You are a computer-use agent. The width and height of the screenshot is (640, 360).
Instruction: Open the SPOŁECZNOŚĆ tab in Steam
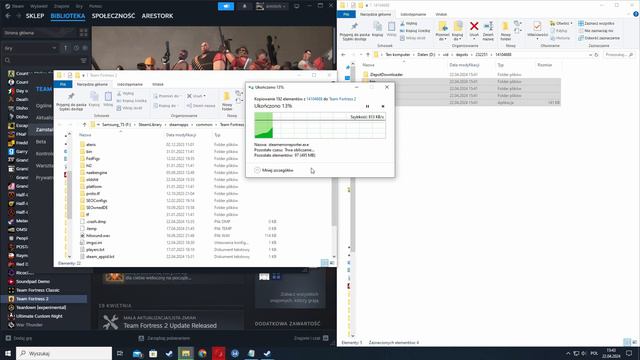pos(113,16)
